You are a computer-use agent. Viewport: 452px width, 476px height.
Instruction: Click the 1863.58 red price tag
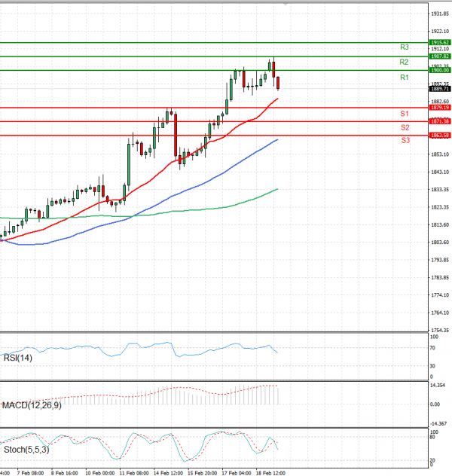point(440,135)
